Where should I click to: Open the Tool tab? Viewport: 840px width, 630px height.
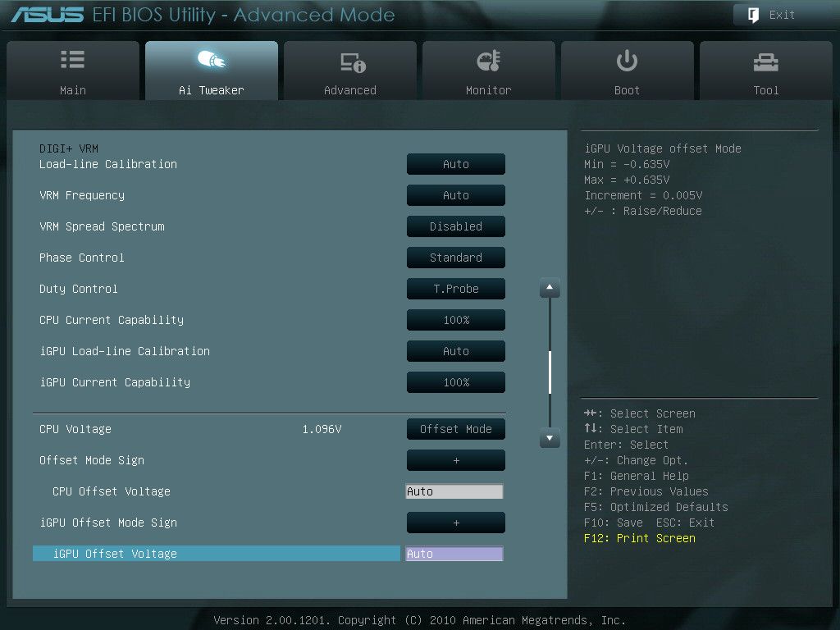pos(766,71)
